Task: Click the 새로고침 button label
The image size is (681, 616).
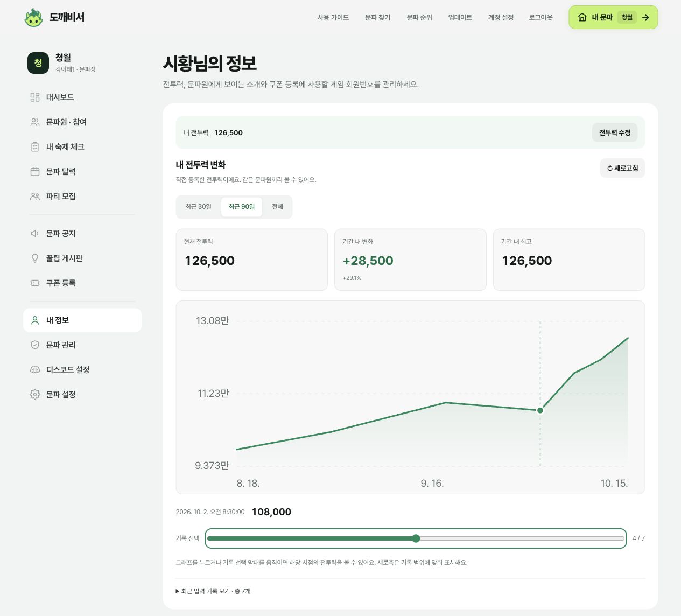Action: pos(626,168)
